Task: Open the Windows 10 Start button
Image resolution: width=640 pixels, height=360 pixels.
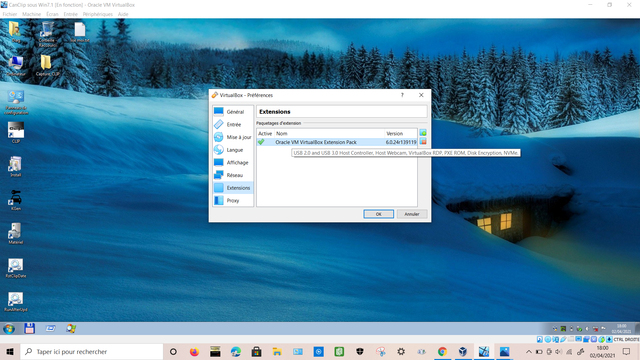Action: (x=10, y=351)
